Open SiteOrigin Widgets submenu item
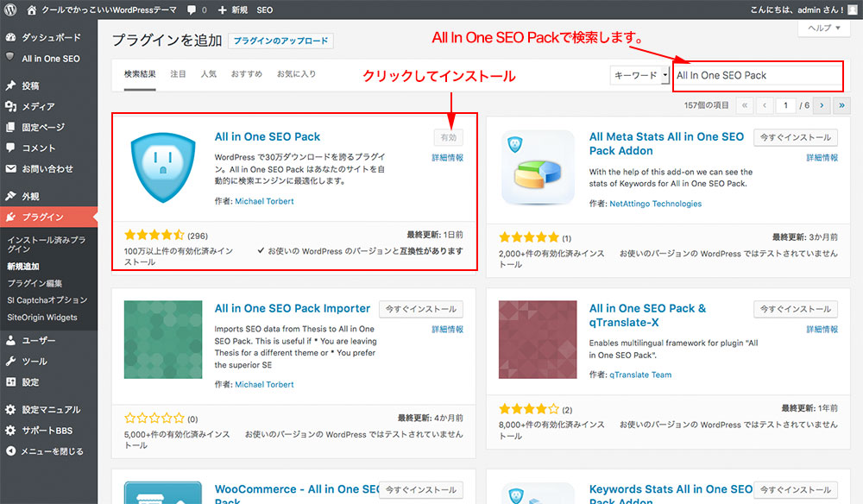This screenshot has width=863, height=504. click(42, 318)
